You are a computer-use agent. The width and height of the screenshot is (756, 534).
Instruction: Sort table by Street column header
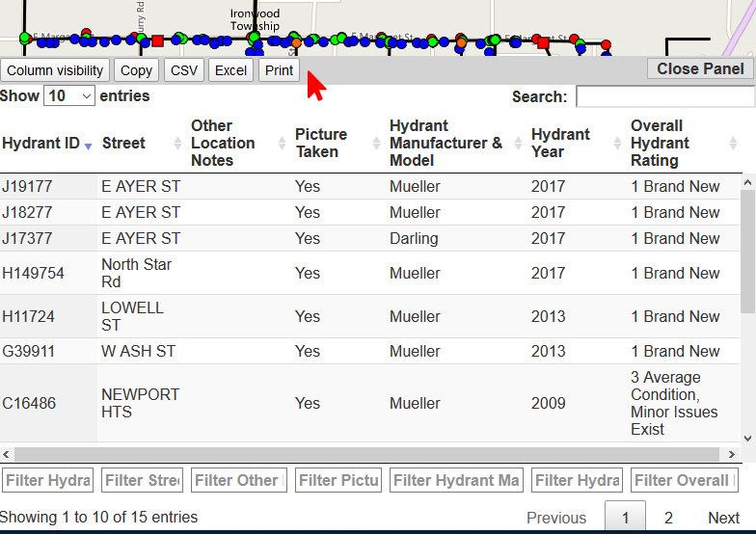pos(123,143)
